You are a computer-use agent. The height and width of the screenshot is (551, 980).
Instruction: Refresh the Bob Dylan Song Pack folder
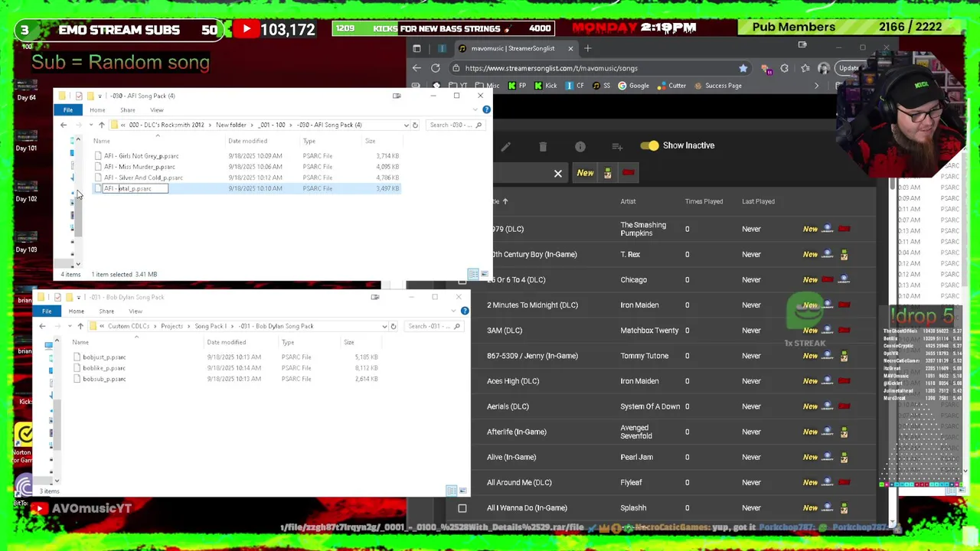394,326
